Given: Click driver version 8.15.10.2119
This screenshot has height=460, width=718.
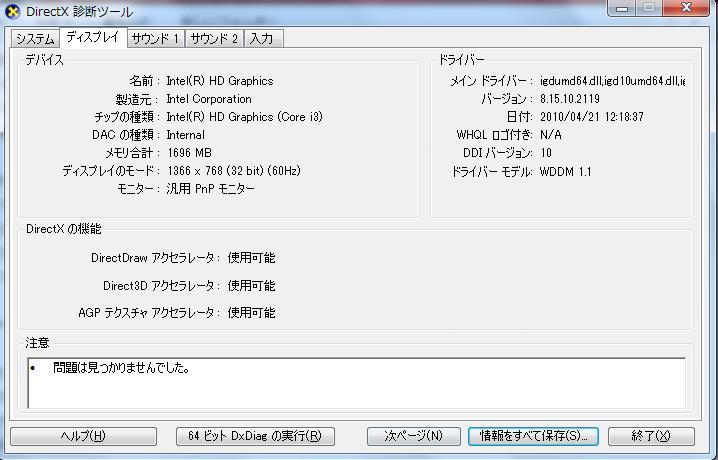Looking at the screenshot, I should [570, 99].
